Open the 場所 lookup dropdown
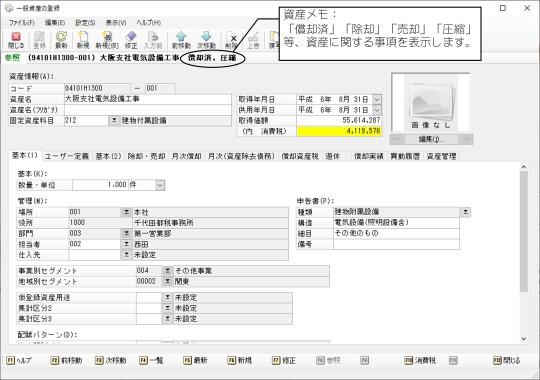This screenshot has height=380, width=540. (x=126, y=212)
